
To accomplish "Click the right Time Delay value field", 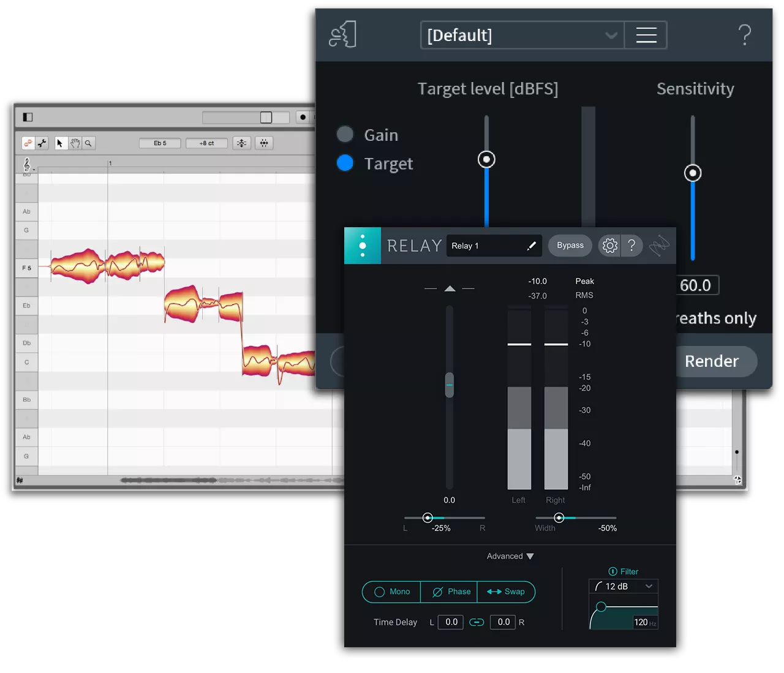I will (x=503, y=622).
